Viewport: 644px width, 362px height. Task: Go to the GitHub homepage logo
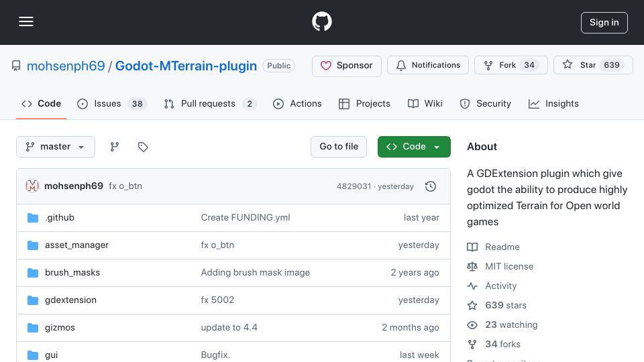[321, 21]
